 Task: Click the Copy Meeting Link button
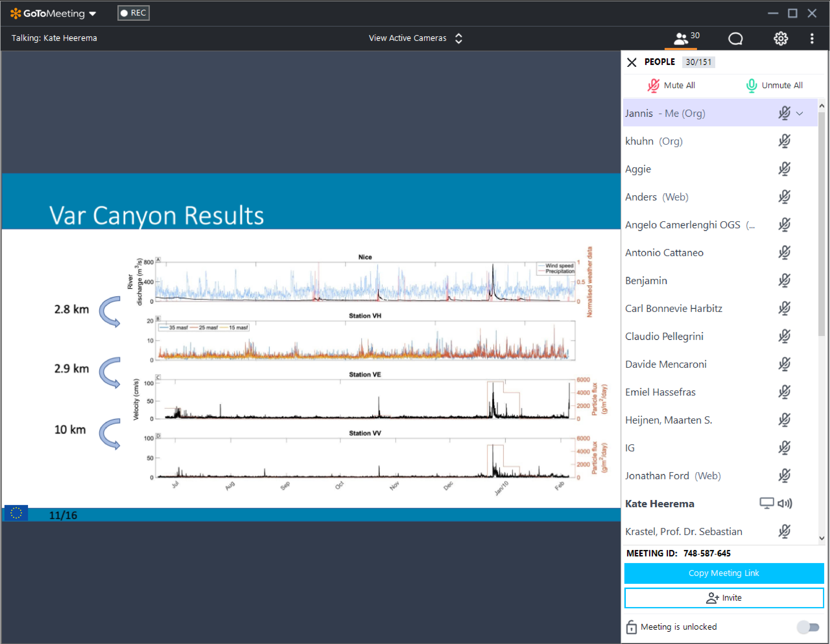pyautogui.click(x=724, y=573)
